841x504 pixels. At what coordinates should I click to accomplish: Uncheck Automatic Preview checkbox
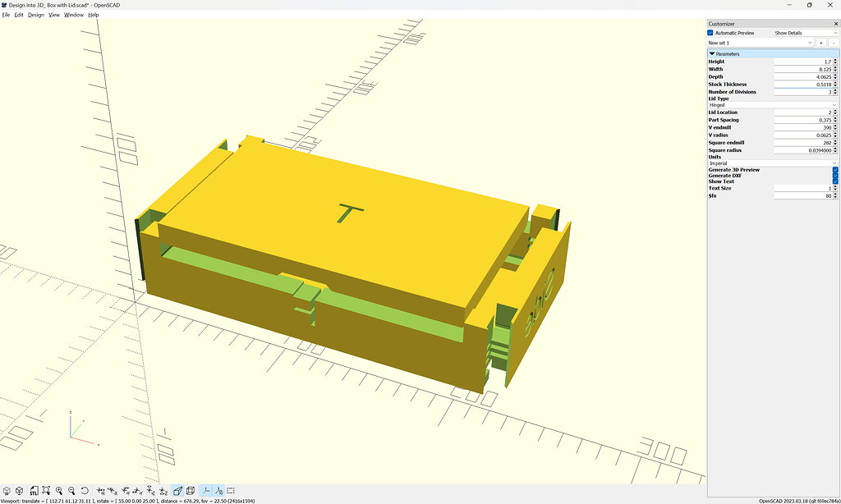[x=710, y=33]
